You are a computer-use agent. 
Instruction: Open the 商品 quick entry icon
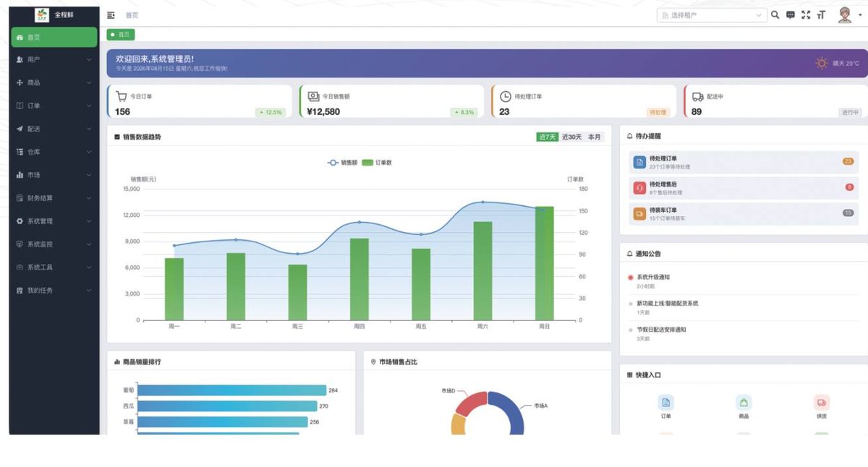coord(744,403)
